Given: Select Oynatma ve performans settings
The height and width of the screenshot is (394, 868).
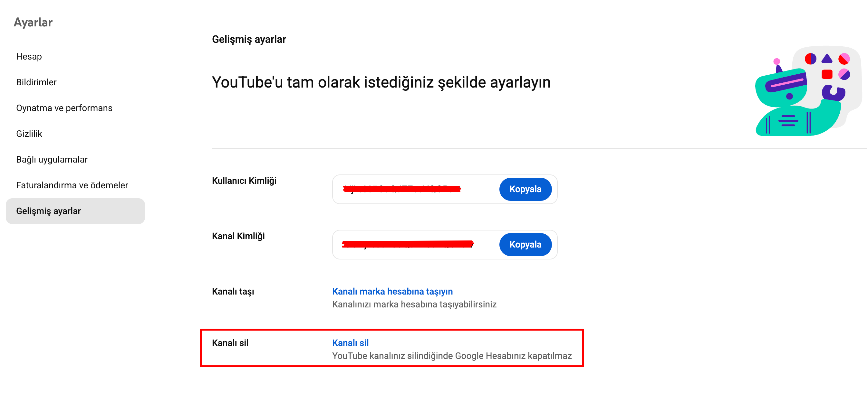Looking at the screenshot, I should pos(64,108).
